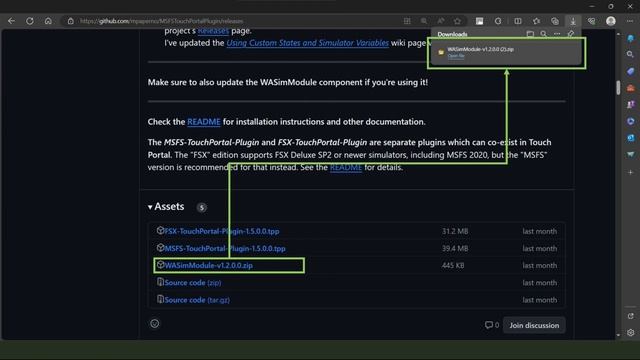Open the apps grid icon in address bar
Screen dimensions: 640x360
pos(407,21)
